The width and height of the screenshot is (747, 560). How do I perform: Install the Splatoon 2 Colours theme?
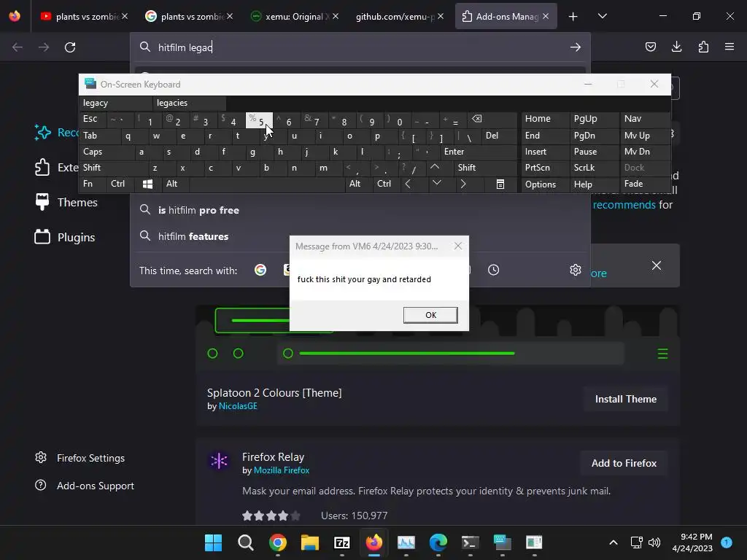click(625, 399)
